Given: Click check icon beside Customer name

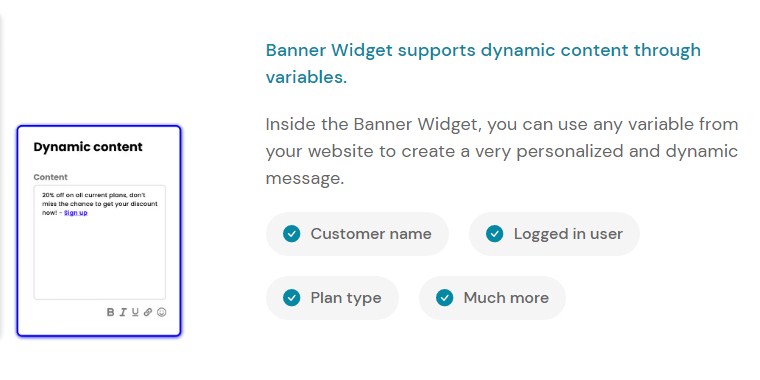Looking at the screenshot, I should [x=291, y=234].
